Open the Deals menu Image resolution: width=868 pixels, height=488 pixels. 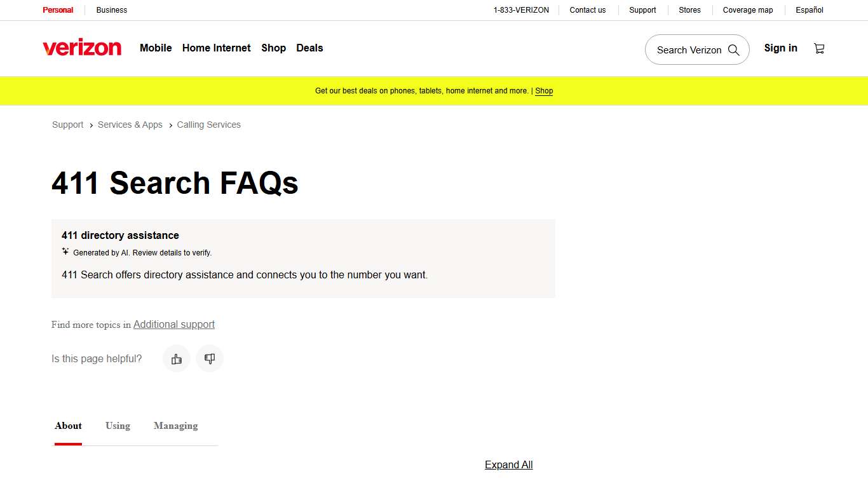(x=309, y=48)
